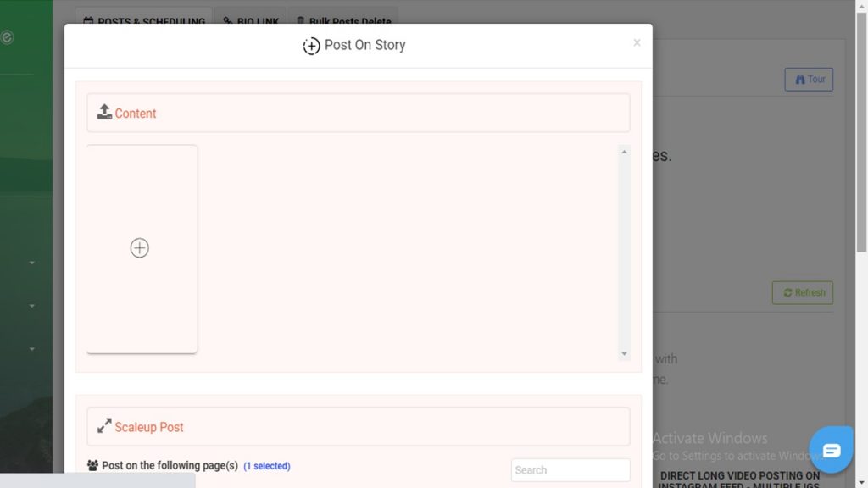Click the Content upload icon
This screenshot has height=488, width=868.
click(x=104, y=112)
